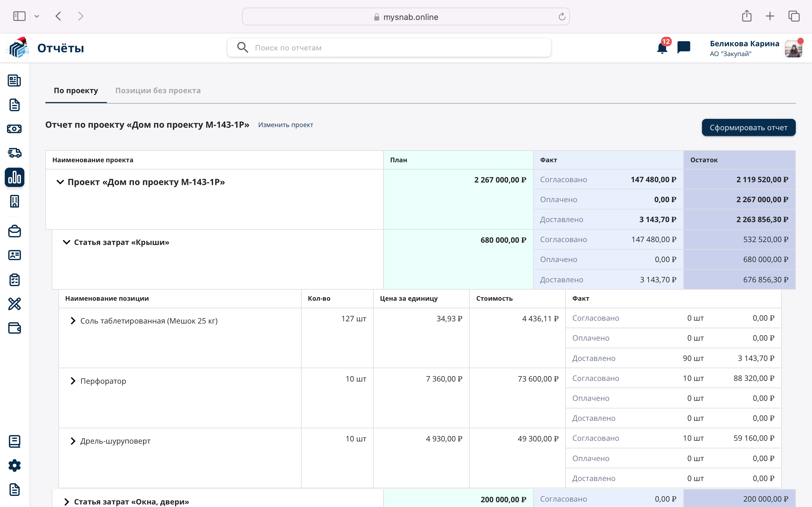The height and width of the screenshot is (507, 812).
Task: Click the money/payments sidebar icon
Action: [14, 129]
